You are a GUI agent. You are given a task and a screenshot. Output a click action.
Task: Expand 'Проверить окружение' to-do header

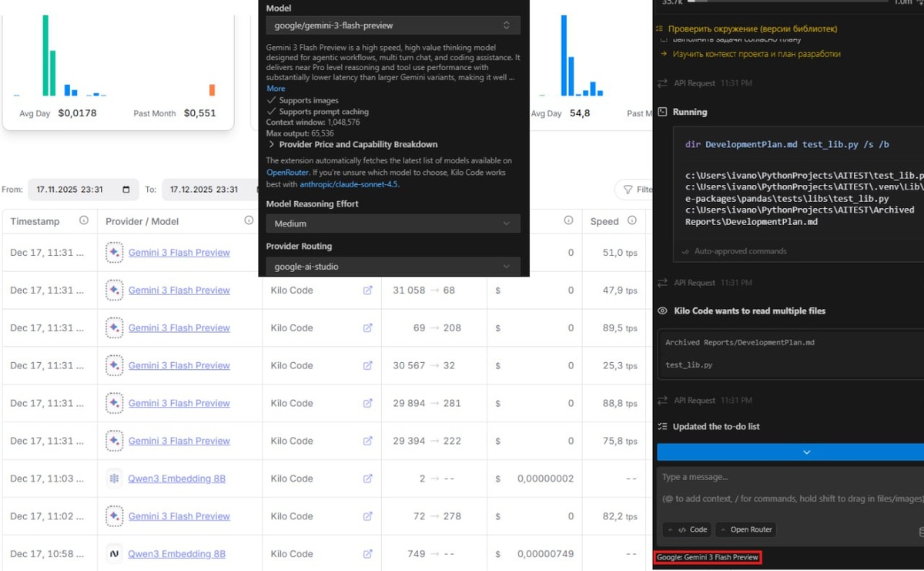pyautogui.click(x=746, y=29)
